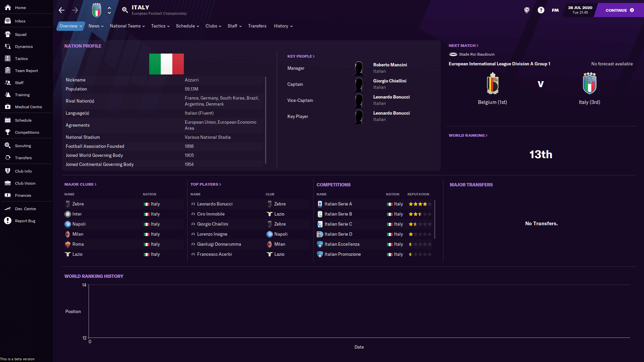Image resolution: width=644 pixels, height=362 pixels.
Task: Open Stade Roi Baudouin stadium link
Action: pos(477,54)
